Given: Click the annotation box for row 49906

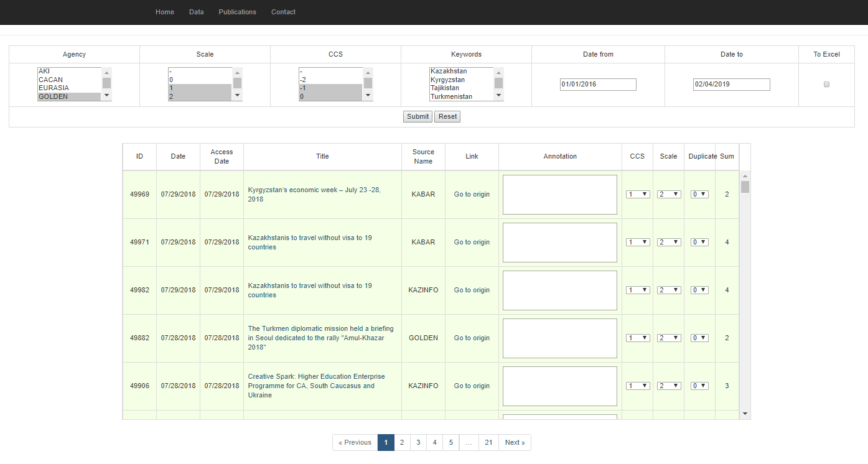Looking at the screenshot, I should pos(560,386).
